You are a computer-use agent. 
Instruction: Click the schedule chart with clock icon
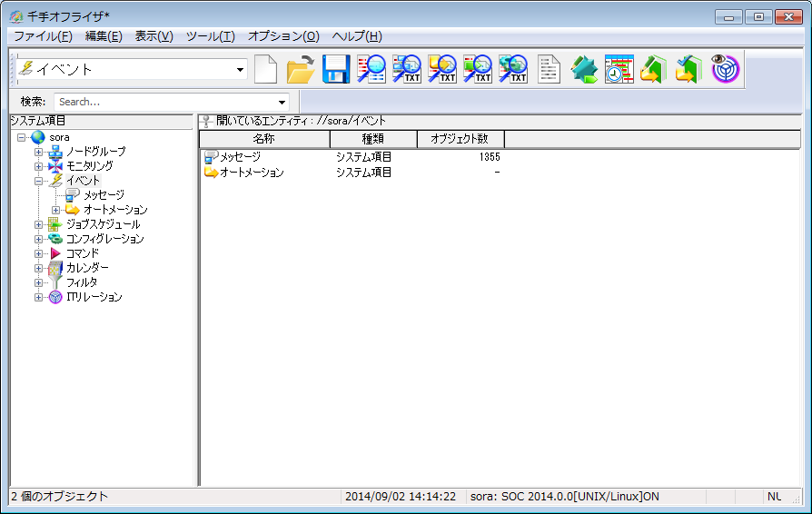619,69
